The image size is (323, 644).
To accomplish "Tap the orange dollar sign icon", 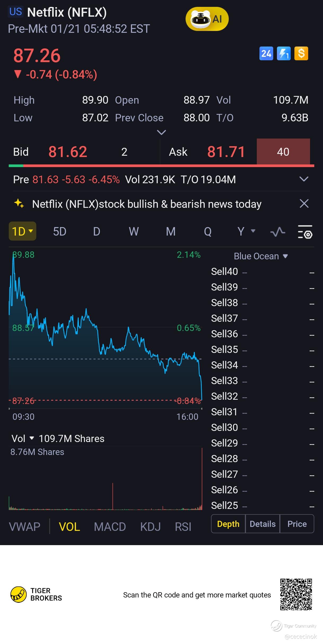I will coord(301,54).
